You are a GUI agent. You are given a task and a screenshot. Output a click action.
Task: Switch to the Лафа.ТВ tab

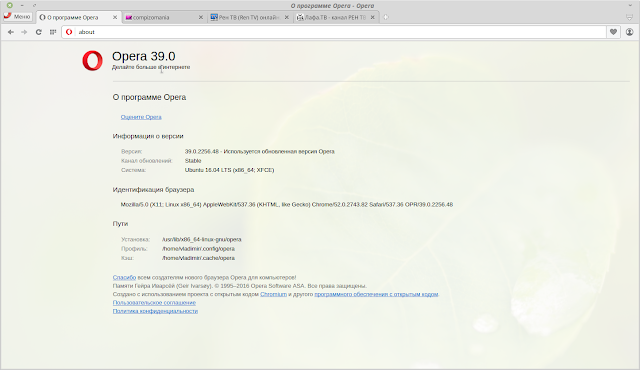tap(336, 18)
